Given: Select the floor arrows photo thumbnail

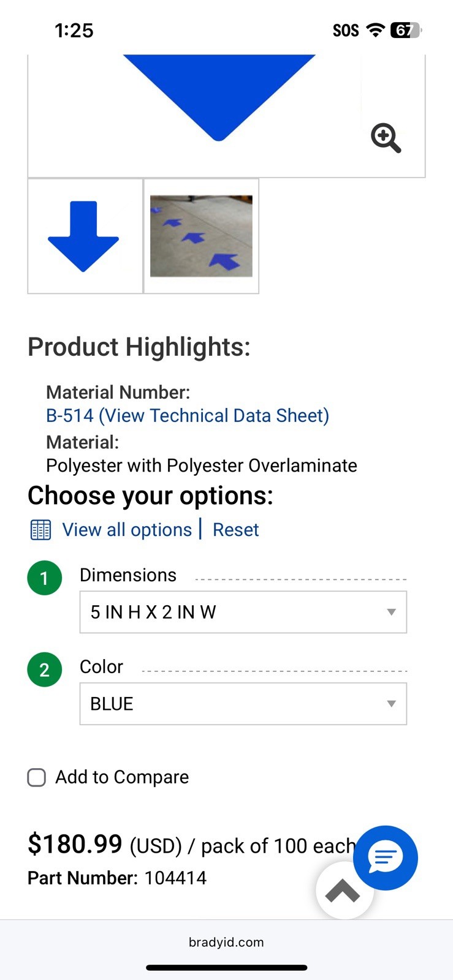Looking at the screenshot, I should click(201, 236).
